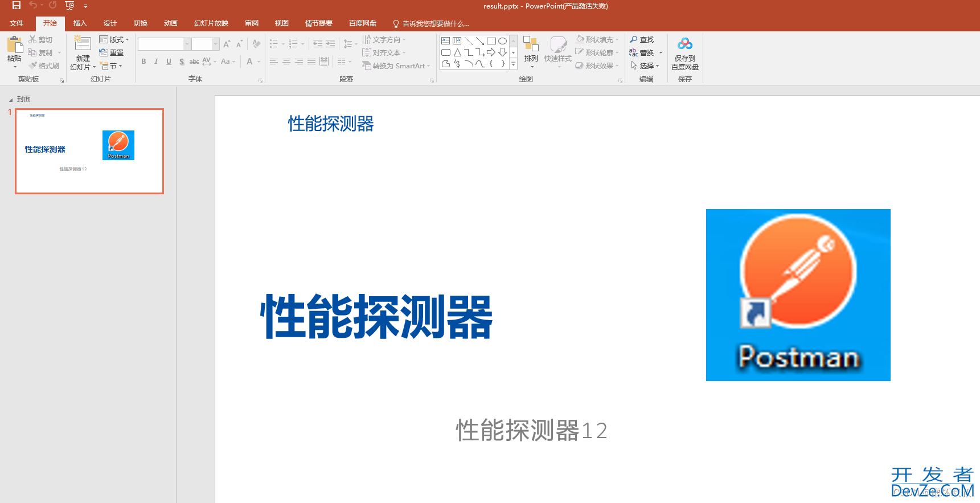Toggle Bold formatting
Image resolution: width=980 pixels, height=503 pixels.
(143, 62)
